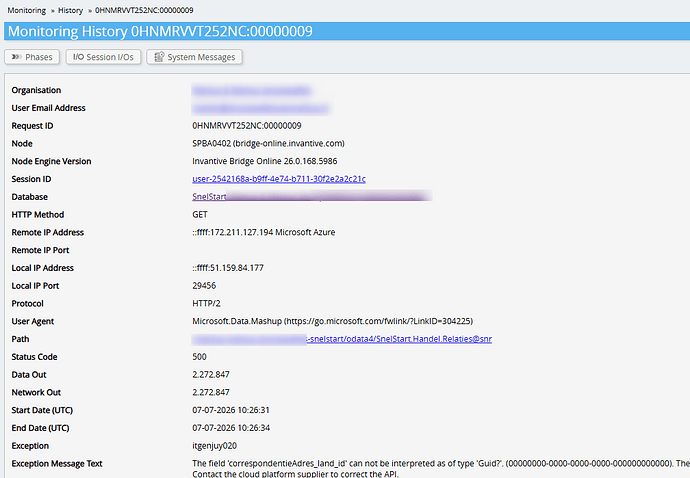This screenshot has width=690, height=478.
Task: Select the Request ID value
Action: pos(247,125)
